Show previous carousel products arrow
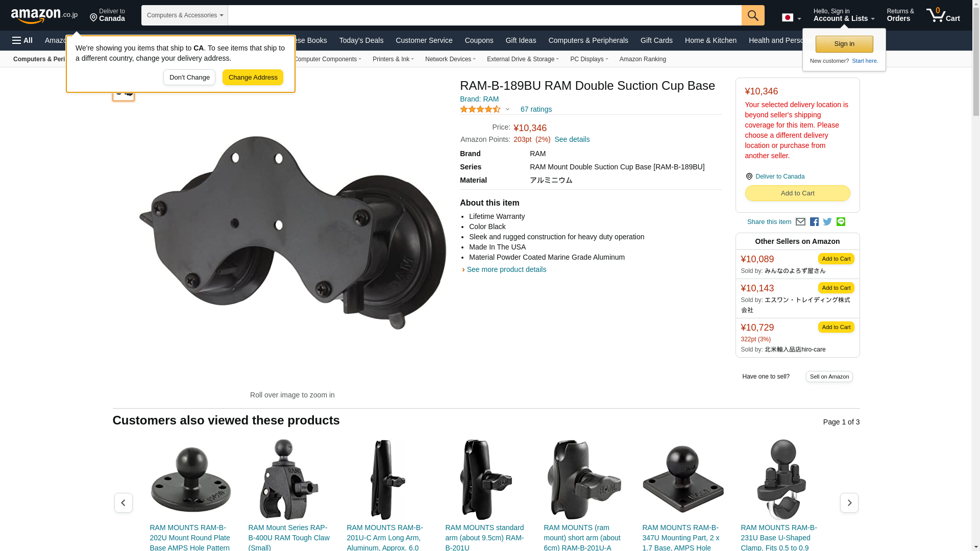Image resolution: width=980 pixels, height=551 pixels. [x=124, y=503]
